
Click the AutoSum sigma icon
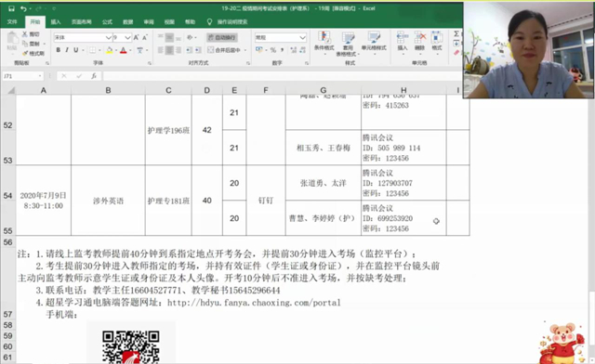[456, 33]
